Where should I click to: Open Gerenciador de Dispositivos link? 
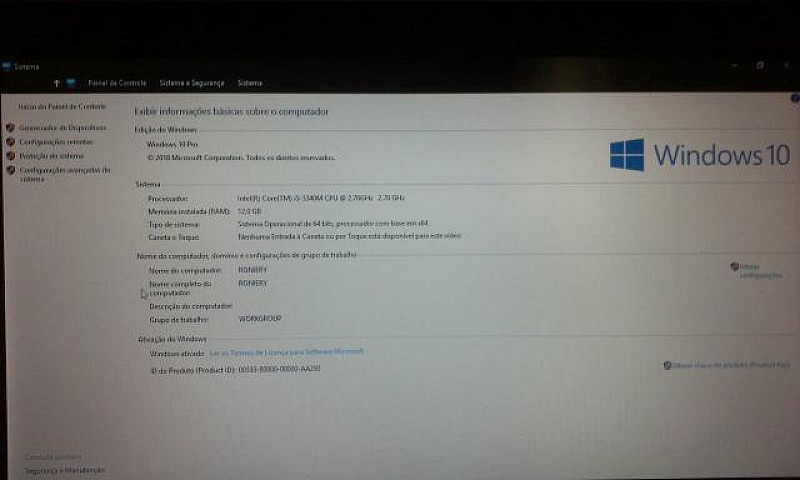click(63, 128)
